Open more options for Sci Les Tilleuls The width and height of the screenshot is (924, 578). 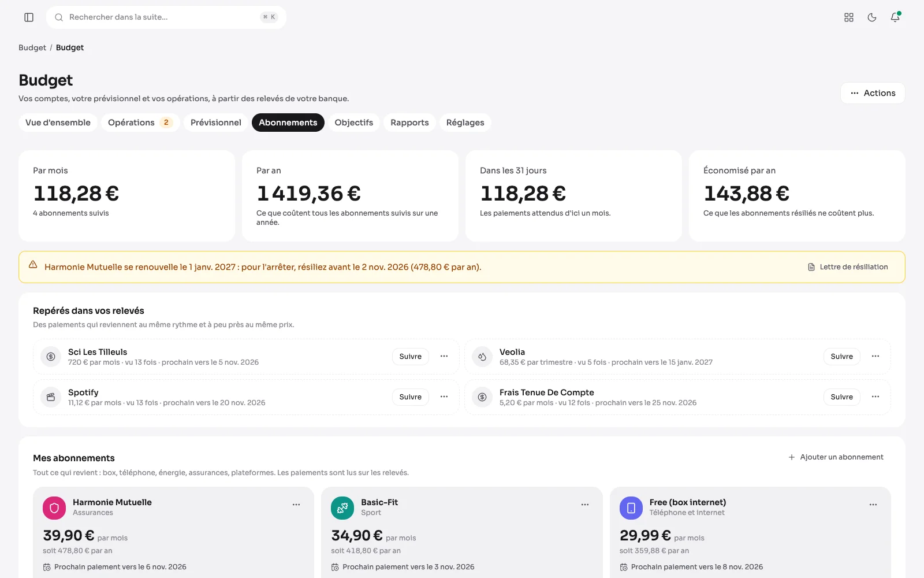444,357
